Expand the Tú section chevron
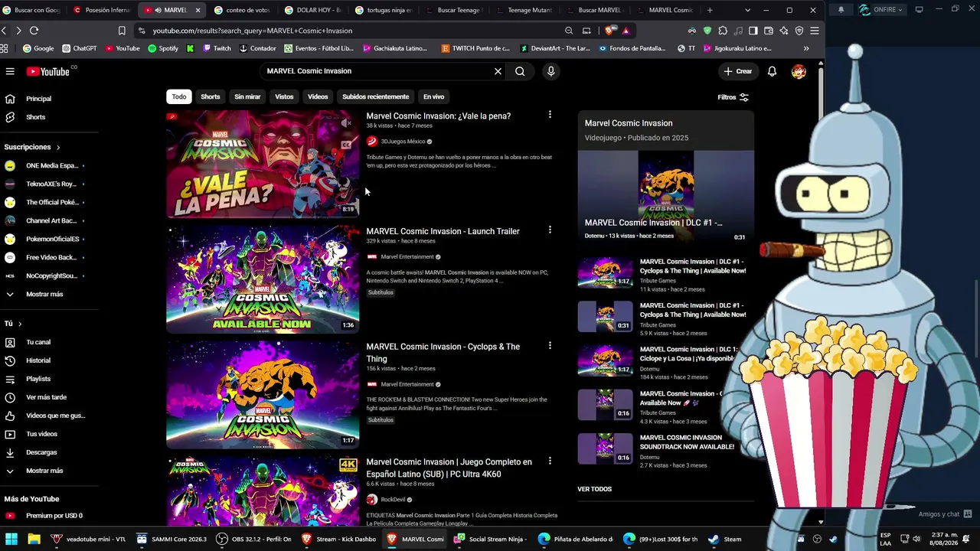Image resolution: width=980 pixels, height=551 pixels. click(x=20, y=324)
